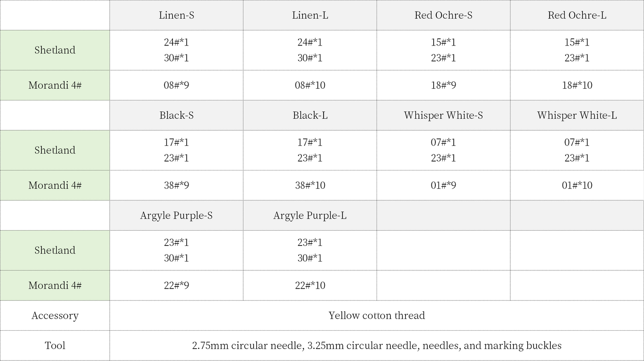Select the Tool row label
This screenshot has width=644, height=361.
point(55,345)
